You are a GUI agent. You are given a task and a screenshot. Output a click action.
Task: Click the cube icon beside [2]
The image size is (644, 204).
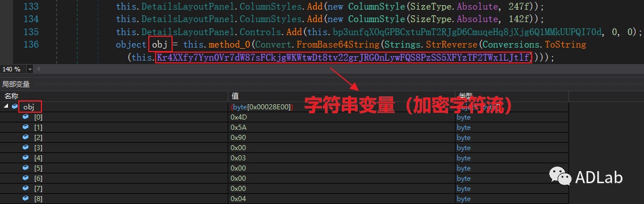(26, 138)
